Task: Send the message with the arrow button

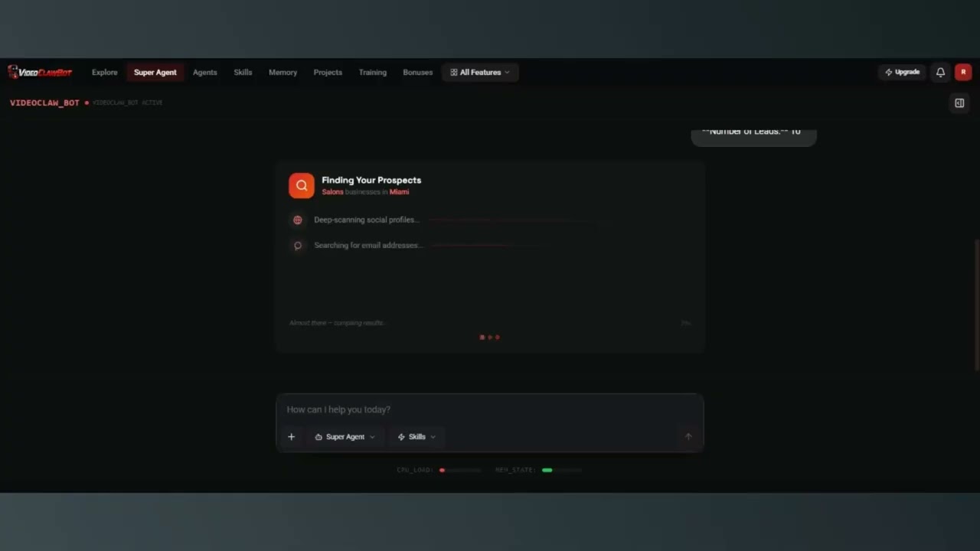Action: (x=688, y=437)
